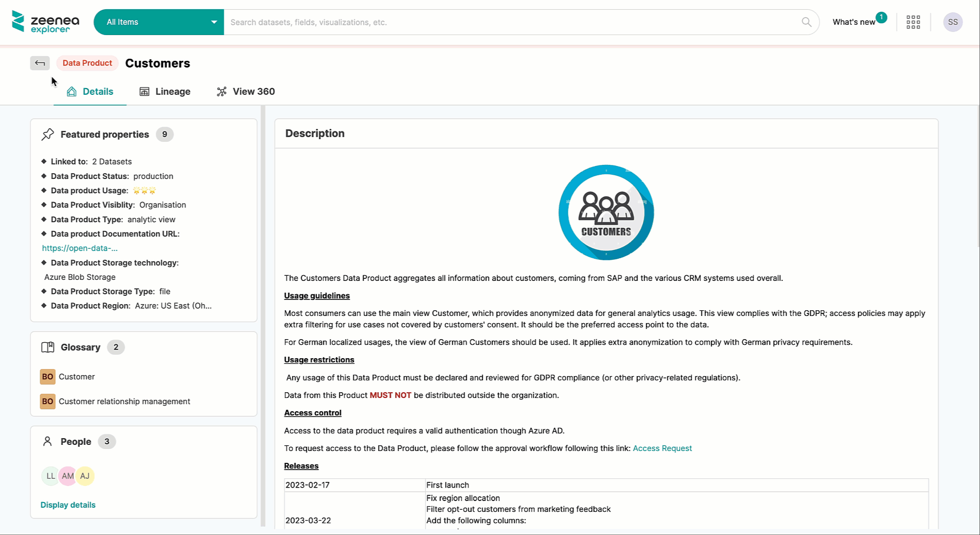Open the What's new notifications
Screen dimensions: 980x535
(x=854, y=22)
